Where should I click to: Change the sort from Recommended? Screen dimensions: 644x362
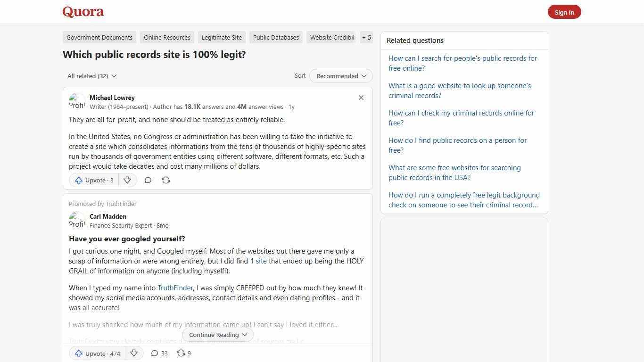[340, 76]
